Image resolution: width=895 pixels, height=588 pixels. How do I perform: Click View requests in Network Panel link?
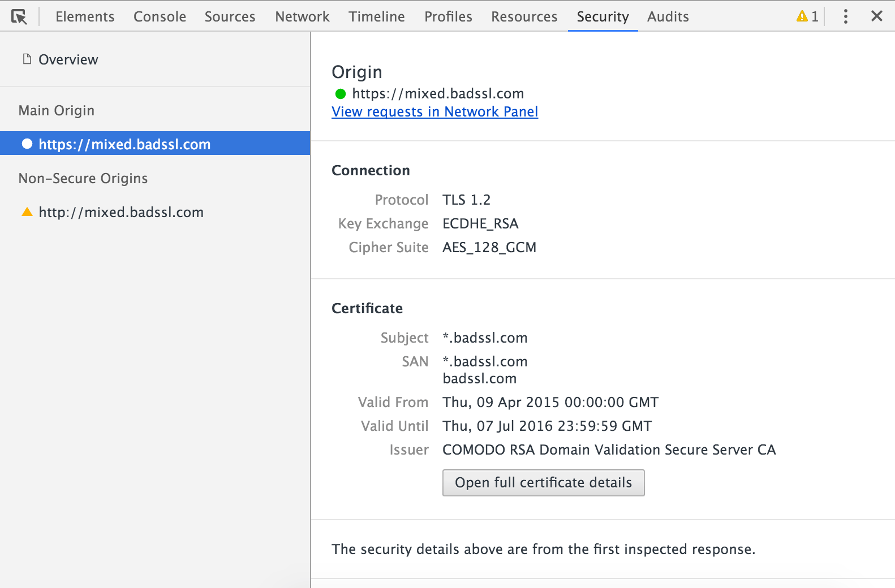tap(434, 112)
